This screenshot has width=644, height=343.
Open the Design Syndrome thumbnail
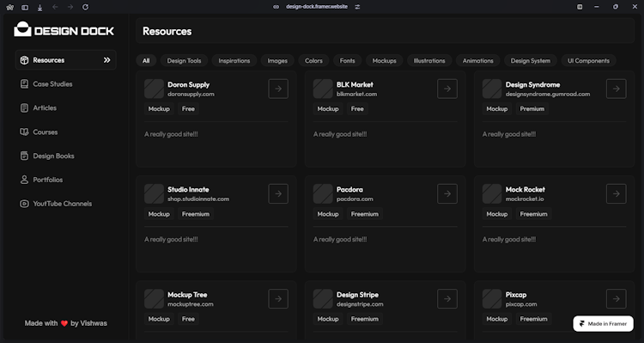pyautogui.click(x=492, y=89)
